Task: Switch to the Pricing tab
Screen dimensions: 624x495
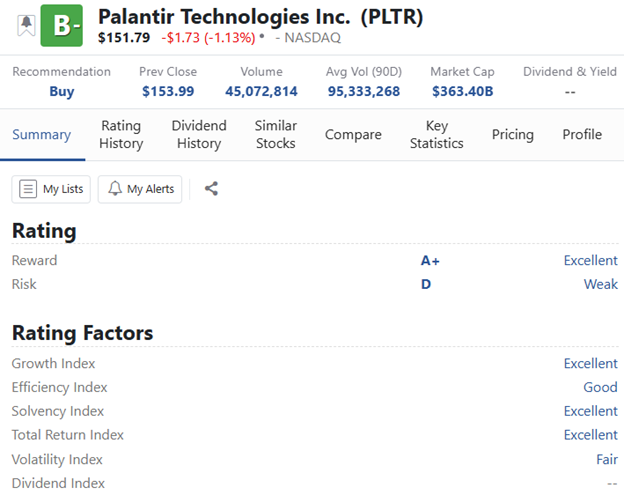Action: pyautogui.click(x=513, y=134)
